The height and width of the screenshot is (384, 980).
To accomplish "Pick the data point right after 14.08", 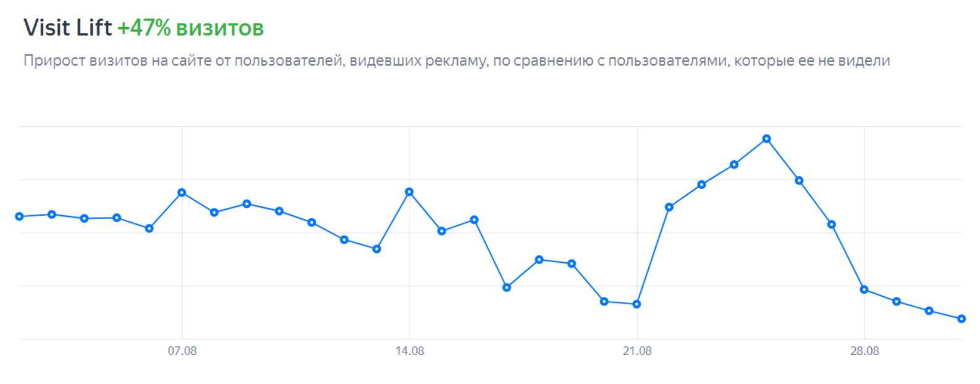I will [442, 231].
